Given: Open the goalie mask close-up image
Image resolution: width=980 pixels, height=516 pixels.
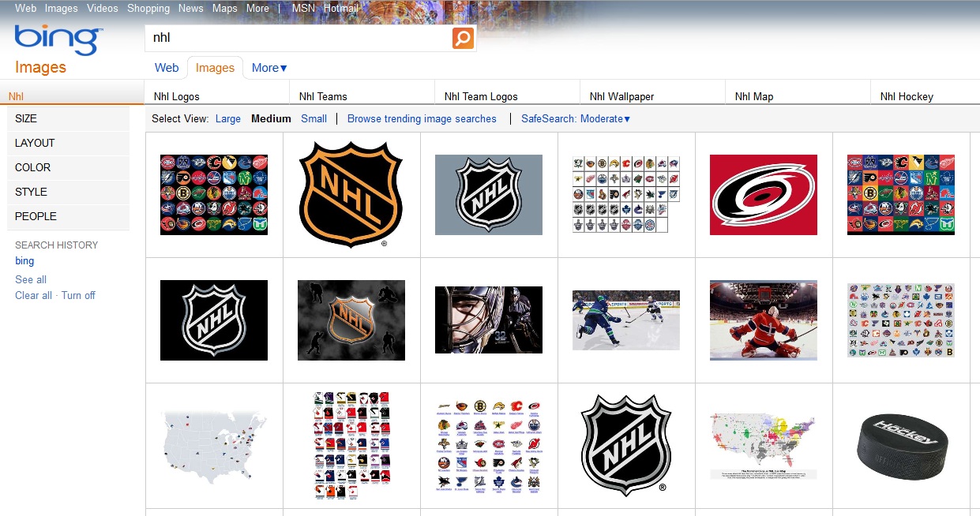Looking at the screenshot, I should click(488, 320).
